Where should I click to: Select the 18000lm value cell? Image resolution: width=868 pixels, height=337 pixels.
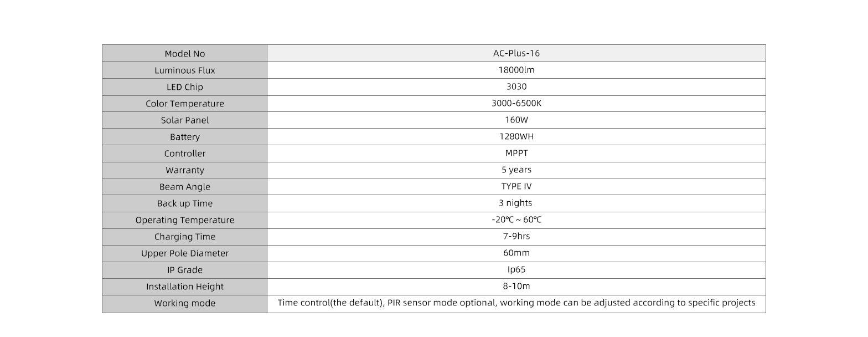(516, 70)
